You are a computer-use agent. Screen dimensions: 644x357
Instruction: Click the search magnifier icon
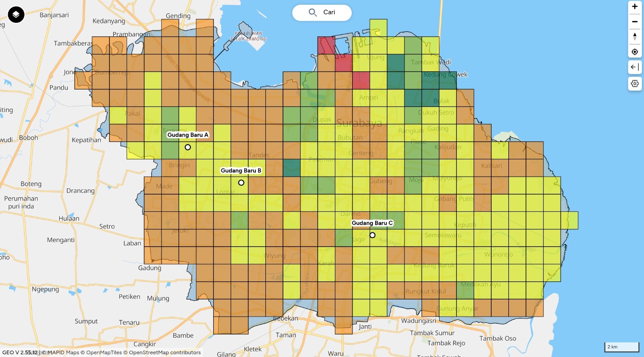coord(313,12)
